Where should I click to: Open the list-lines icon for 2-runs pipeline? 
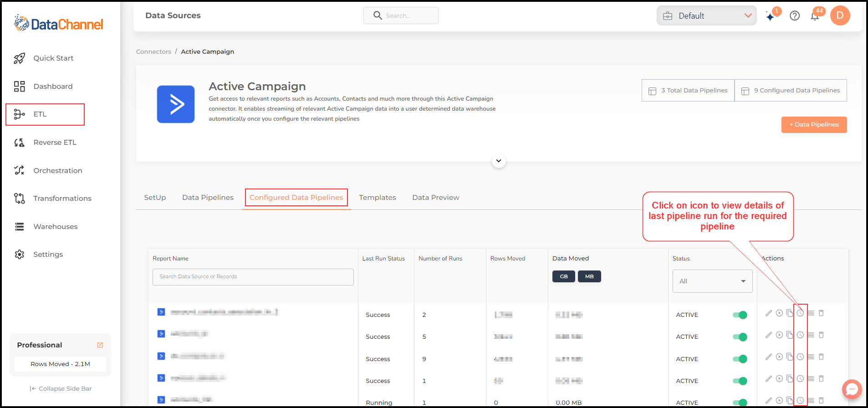point(811,313)
